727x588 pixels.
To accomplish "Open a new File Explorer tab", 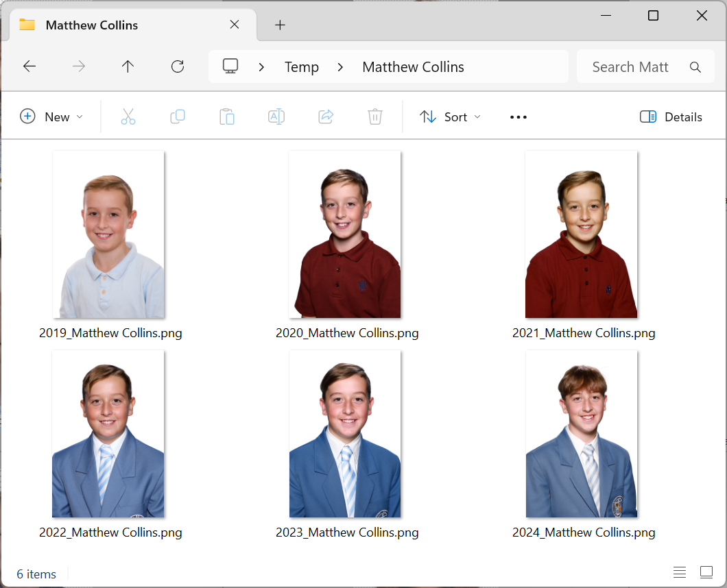I will click(280, 25).
